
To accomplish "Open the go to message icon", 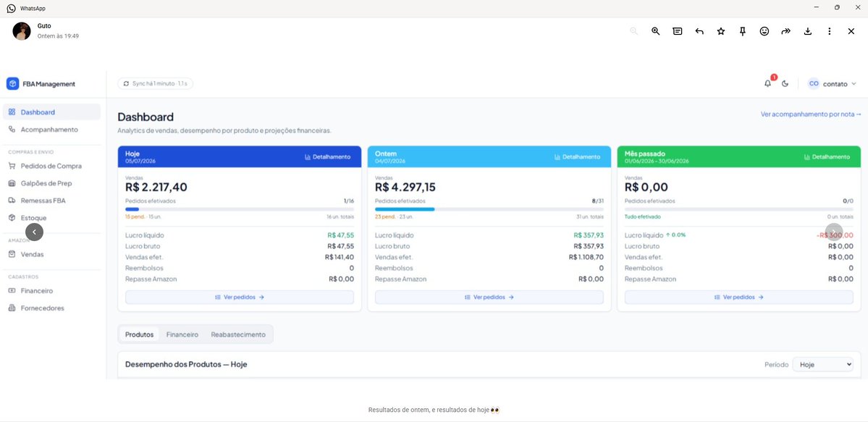I will click(678, 32).
